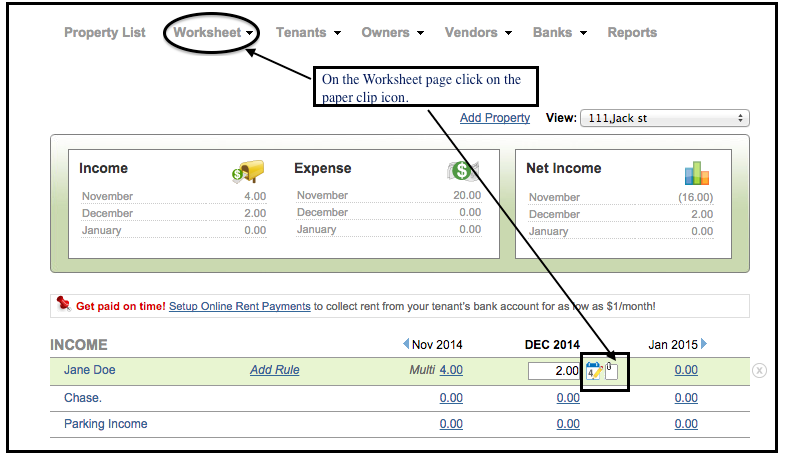Click Chase DEC 2014 amount 0.00

pyautogui.click(x=568, y=398)
